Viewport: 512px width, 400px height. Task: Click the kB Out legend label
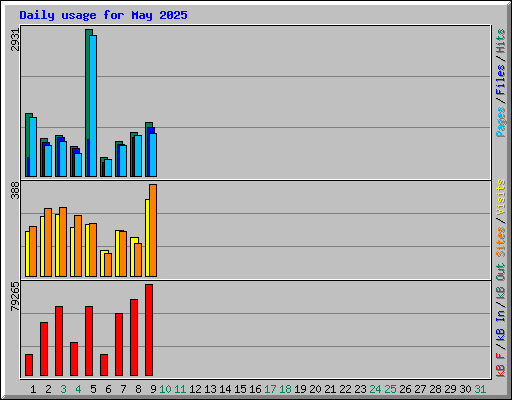pos(501,282)
